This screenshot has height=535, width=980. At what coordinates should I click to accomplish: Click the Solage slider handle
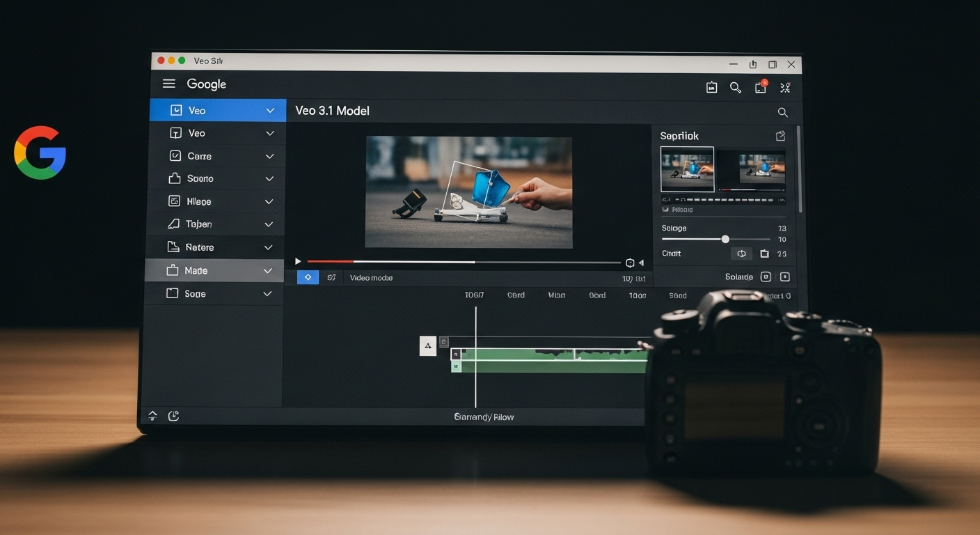coord(725,239)
